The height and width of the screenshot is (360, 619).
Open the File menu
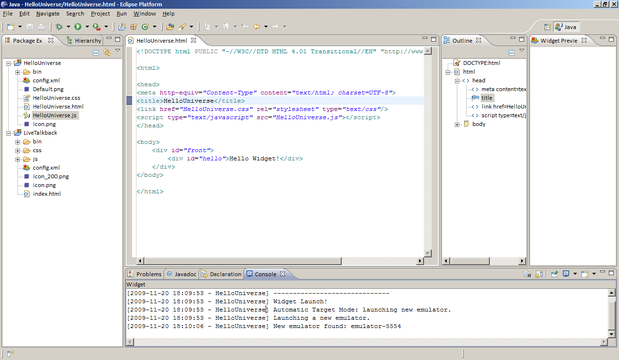[x=8, y=13]
